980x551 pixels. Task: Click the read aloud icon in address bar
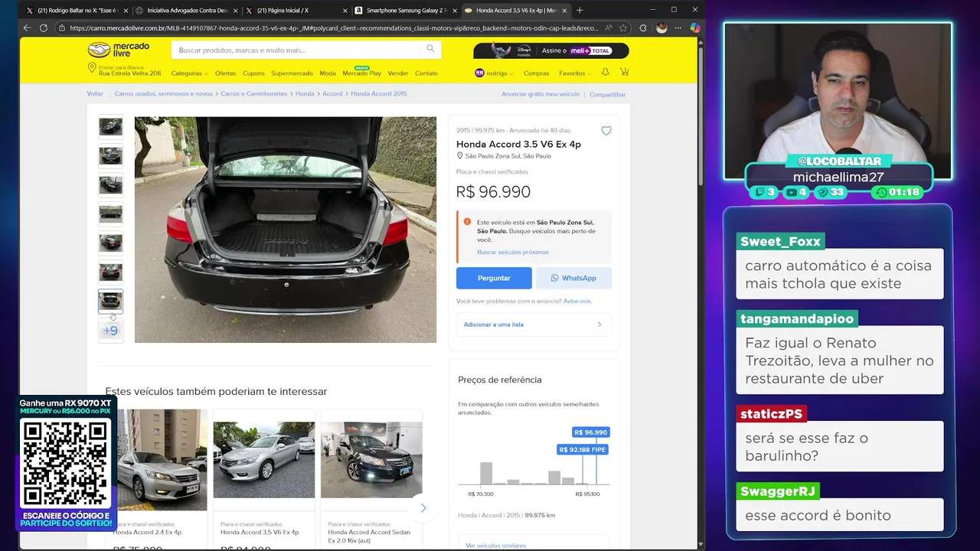point(608,28)
